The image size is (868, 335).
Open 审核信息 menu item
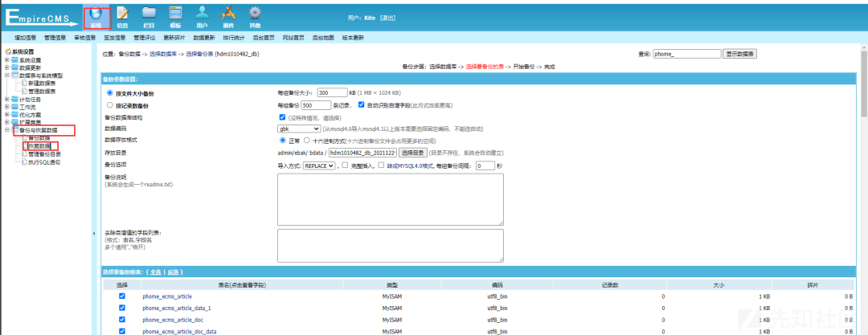[x=84, y=38]
